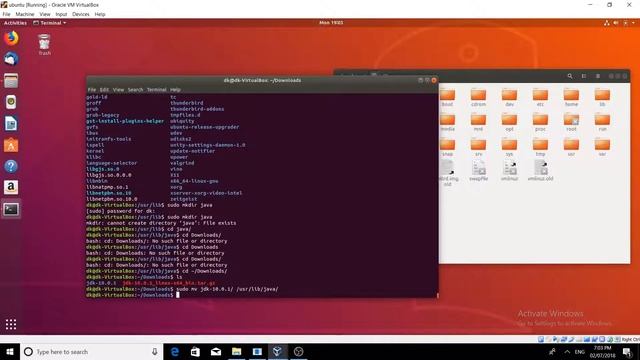Select the swapfile in Files
The image size is (640, 360).
coord(478,171)
